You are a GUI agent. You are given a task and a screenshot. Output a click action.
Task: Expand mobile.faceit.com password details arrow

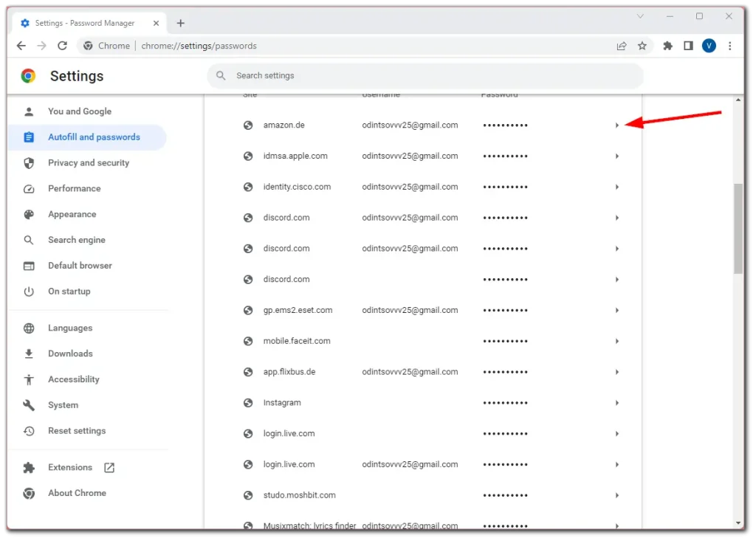click(x=616, y=342)
